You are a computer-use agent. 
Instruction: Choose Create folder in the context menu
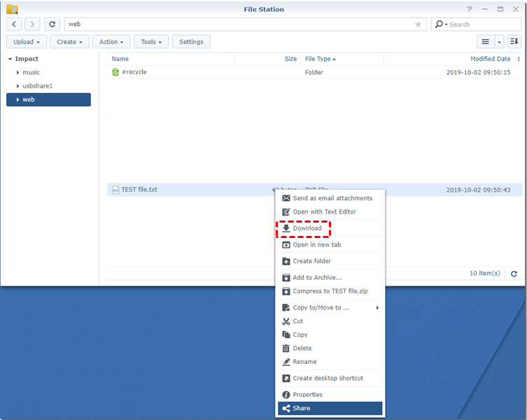[330, 261]
